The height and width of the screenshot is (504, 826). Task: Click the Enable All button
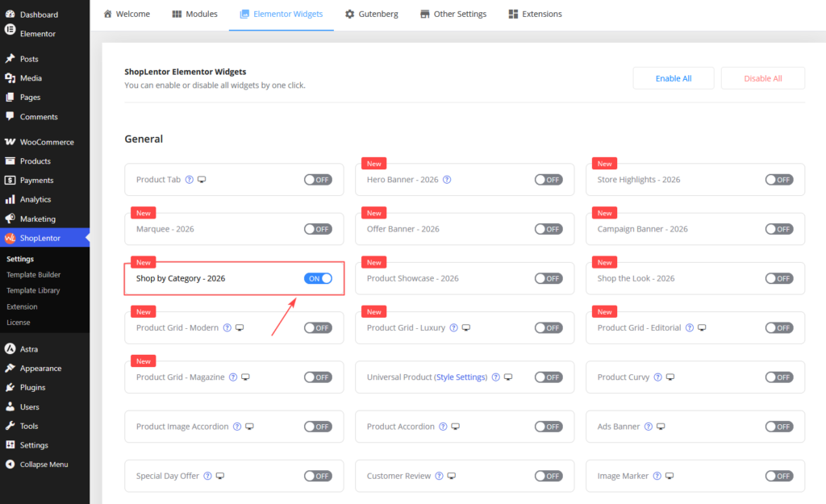pyautogui.click(x=674, y=78)
